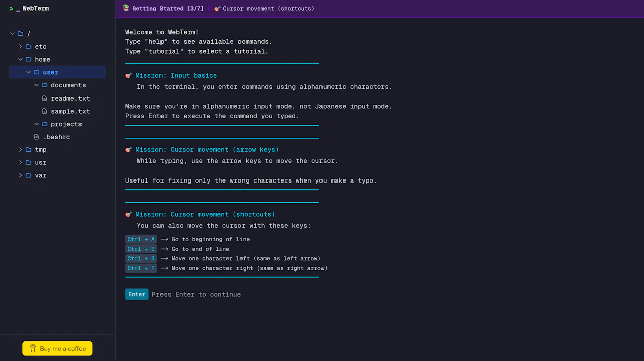Viewport: 644px width, 361px height.
Task: Click the usr folder icon
Action: (x=28, y=163)
